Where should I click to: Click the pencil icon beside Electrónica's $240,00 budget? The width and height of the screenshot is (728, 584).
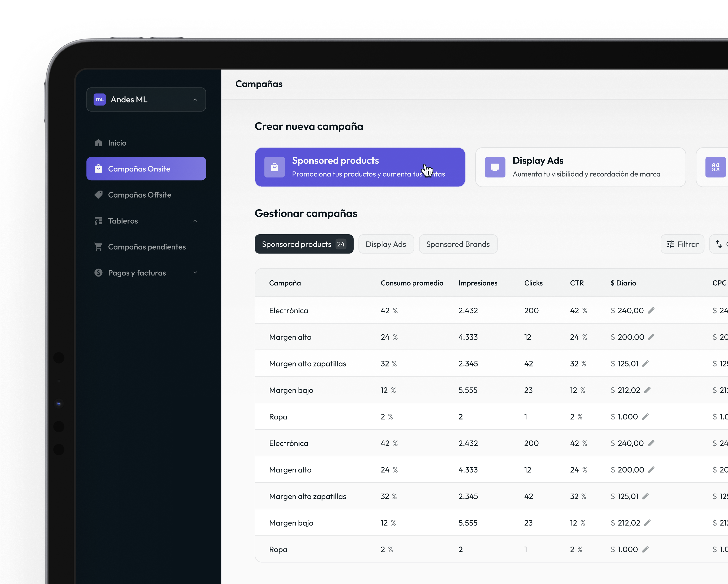coord(652,310)
